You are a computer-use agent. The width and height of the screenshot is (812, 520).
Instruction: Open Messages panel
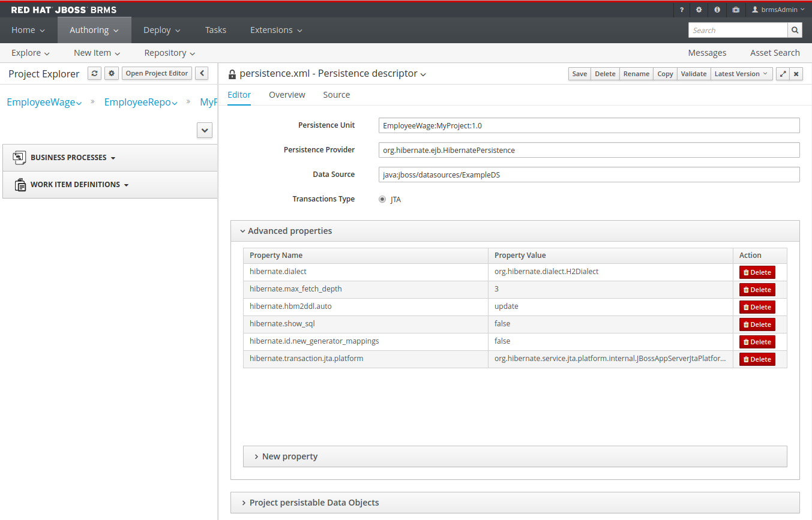click(x=707, y=53)
